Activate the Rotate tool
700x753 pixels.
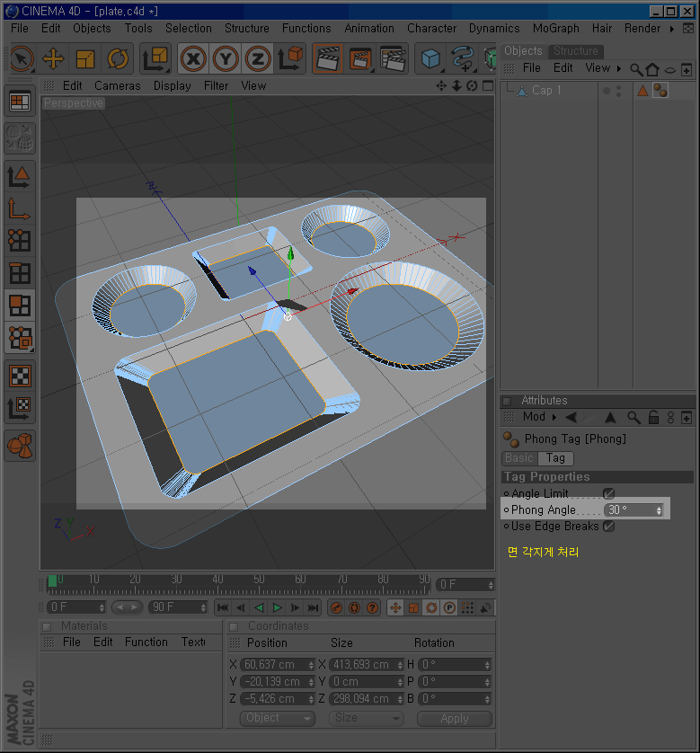click(x=118, y=59)
